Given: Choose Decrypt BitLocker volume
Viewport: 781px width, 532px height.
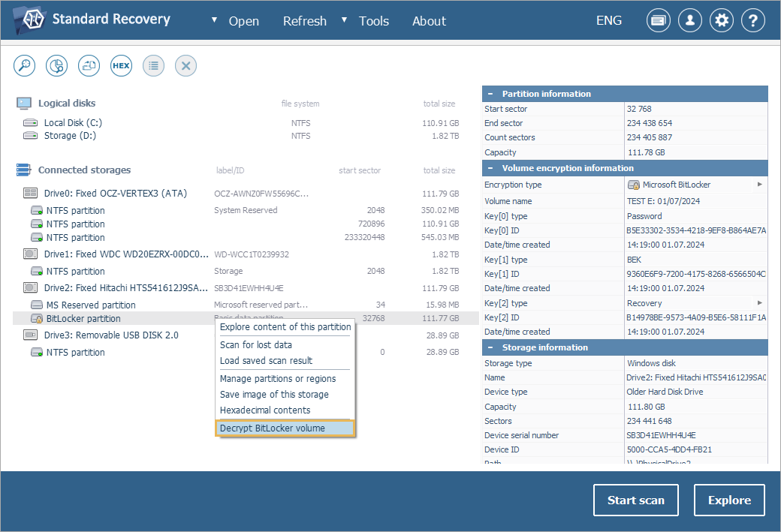Looking at the screenshot, I should (285, 428).
